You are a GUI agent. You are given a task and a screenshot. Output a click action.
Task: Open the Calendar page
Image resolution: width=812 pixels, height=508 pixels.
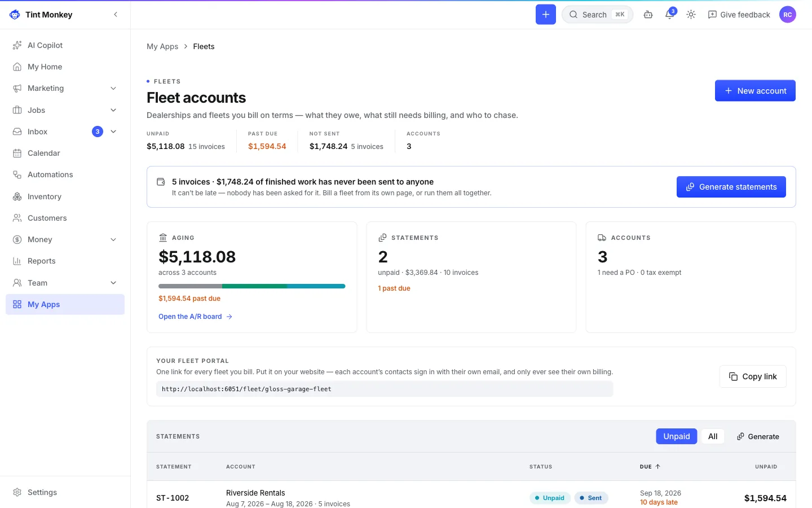[x=65, y=153]
